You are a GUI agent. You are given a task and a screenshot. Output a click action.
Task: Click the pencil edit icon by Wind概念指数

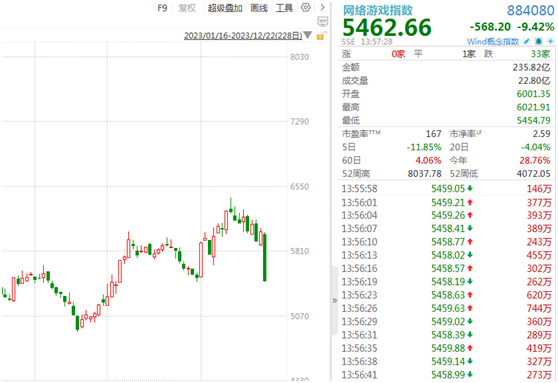pyautogui.click(x=527, y=42)
